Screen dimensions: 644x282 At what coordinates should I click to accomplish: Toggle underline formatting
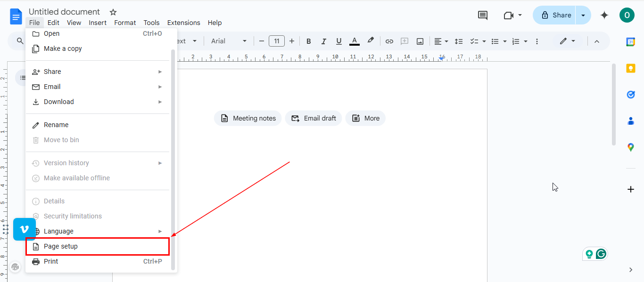tap(339, 41)
